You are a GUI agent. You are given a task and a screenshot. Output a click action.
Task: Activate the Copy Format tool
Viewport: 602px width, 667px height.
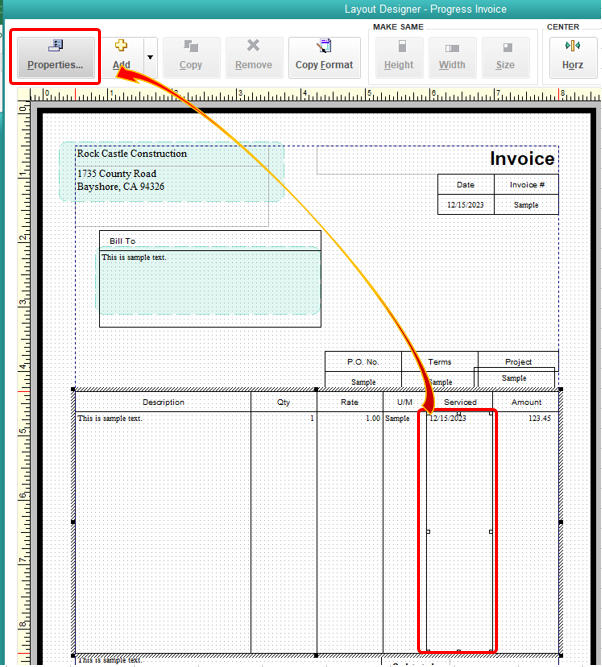pos(324,57)
